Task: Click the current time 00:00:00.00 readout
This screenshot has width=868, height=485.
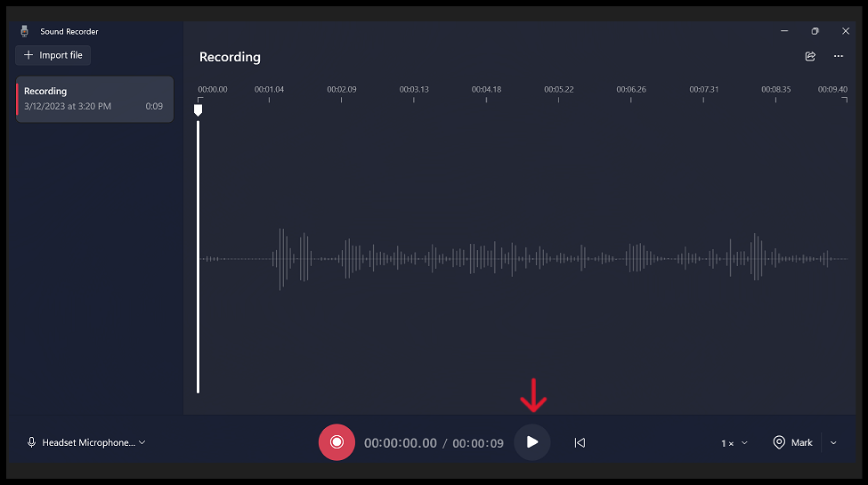Action: tap(401, 443)
